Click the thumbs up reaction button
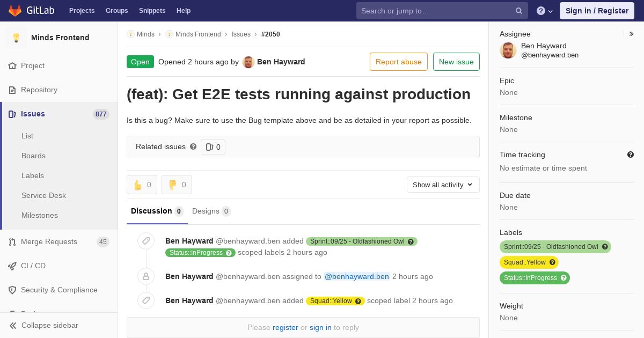The width and height of the screenshot is (644, 338). [142, 185]
